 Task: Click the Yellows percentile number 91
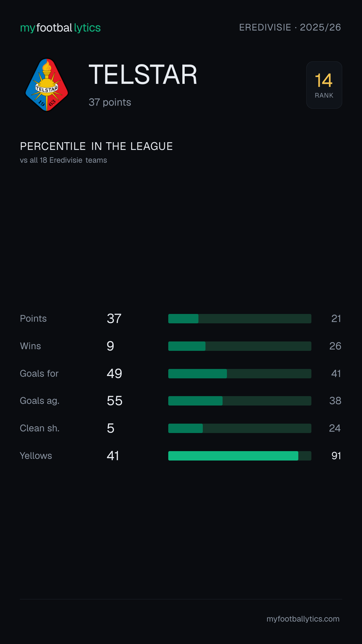pos(336,456)
